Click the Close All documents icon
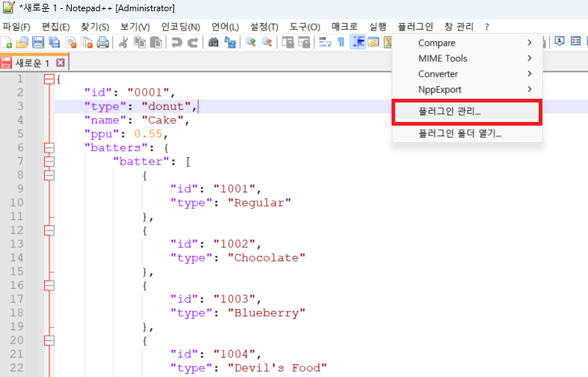The width and height of the screenshot is (588, 377). point(87,42)
